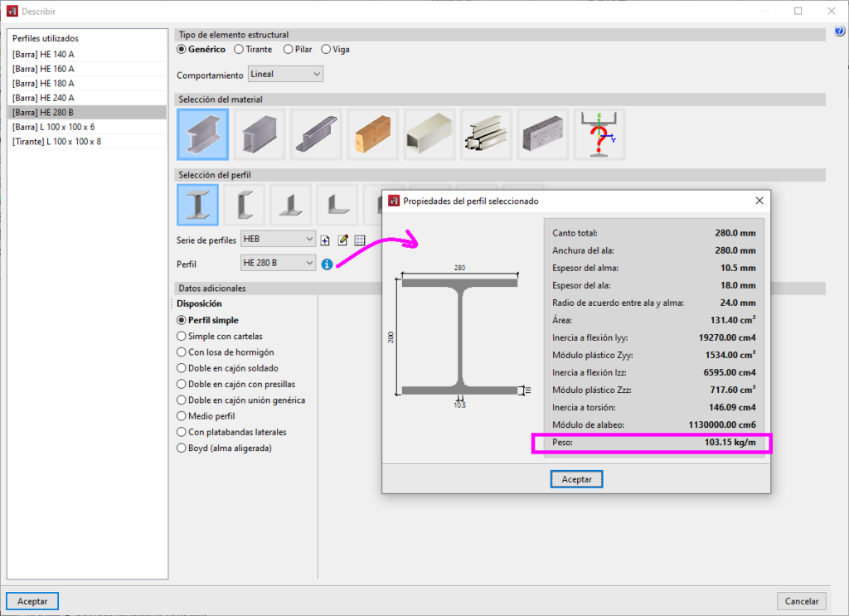The height and width of the screenshot is (616, 849).
Task: Select [Barra] HE 140 A in list
Action: tap(86, 54)
